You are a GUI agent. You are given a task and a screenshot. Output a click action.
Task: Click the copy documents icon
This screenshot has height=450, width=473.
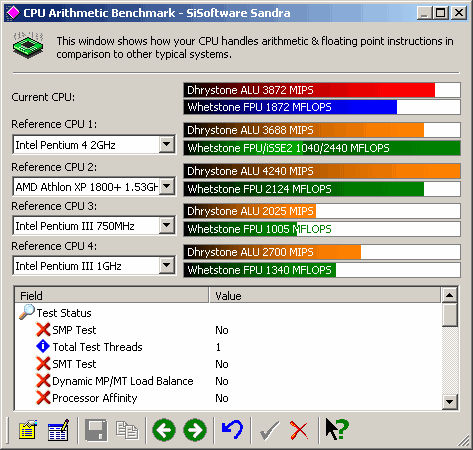click(127, 430)
